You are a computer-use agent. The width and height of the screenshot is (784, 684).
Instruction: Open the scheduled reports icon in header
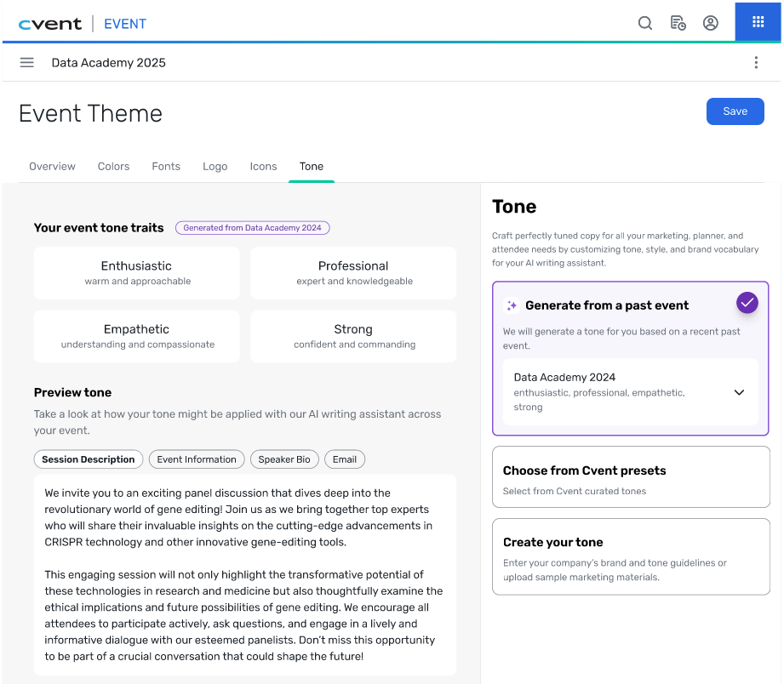coord(678,23)
